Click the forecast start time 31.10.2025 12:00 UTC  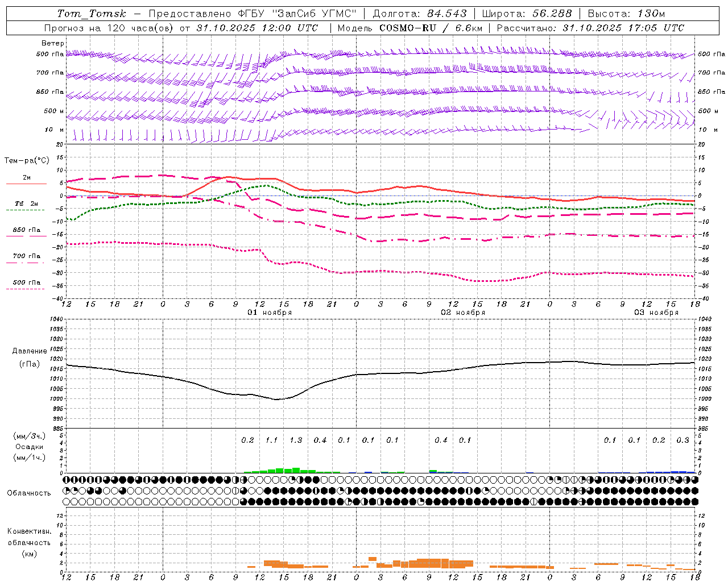click(x=258, y=28)
